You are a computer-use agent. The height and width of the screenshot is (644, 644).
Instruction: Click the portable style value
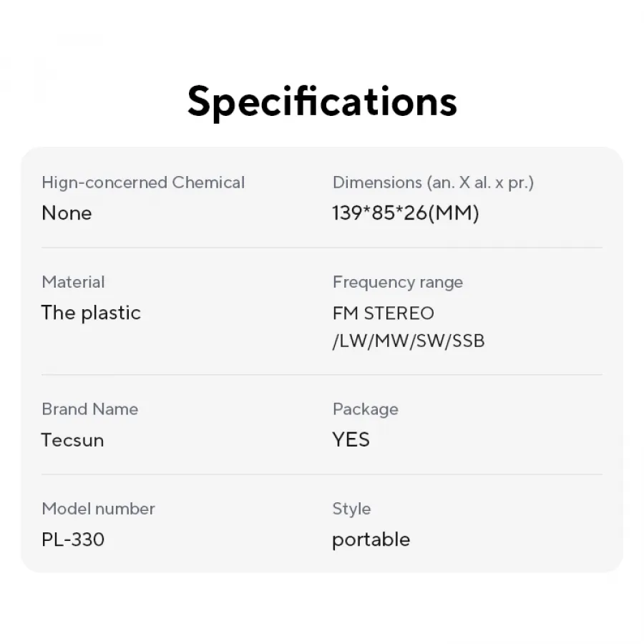pos(371,540)
